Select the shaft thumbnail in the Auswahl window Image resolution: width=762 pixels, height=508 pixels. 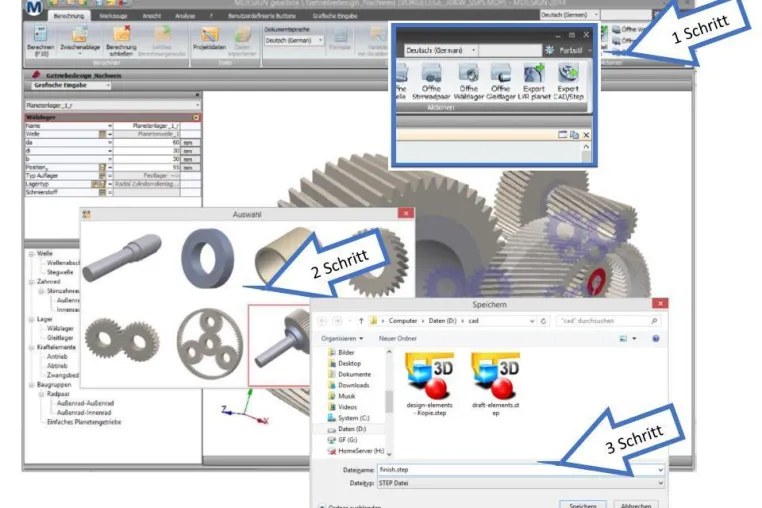[x=122, y=257]
